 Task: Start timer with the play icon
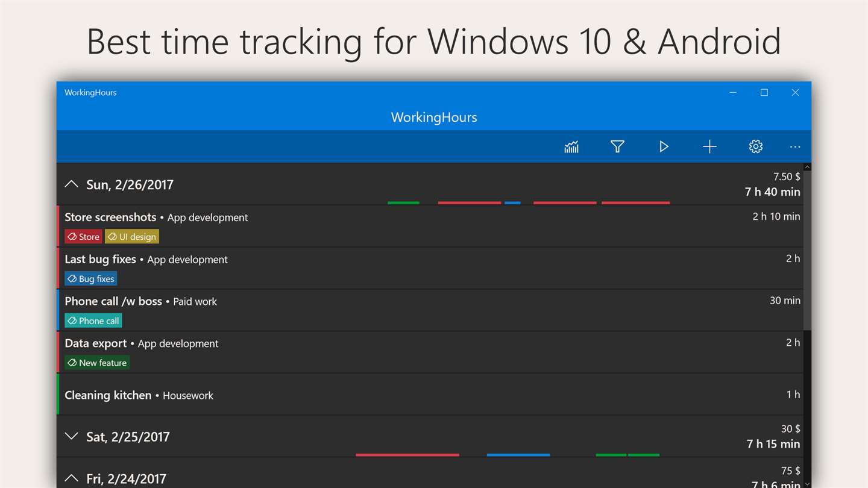pos(664,146)
